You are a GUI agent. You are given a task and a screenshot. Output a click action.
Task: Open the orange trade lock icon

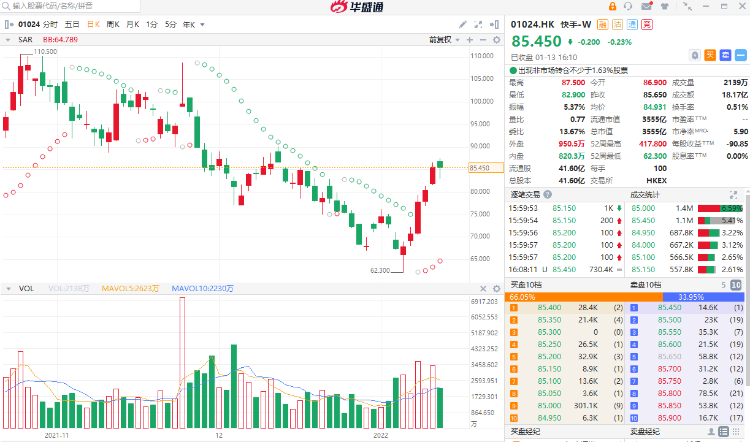click(612, 6)
